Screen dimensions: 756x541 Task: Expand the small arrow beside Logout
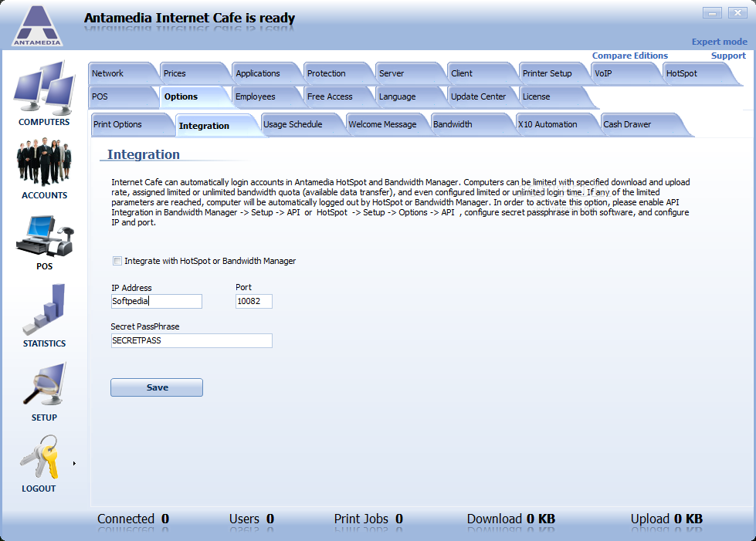(x=74, y=464)
